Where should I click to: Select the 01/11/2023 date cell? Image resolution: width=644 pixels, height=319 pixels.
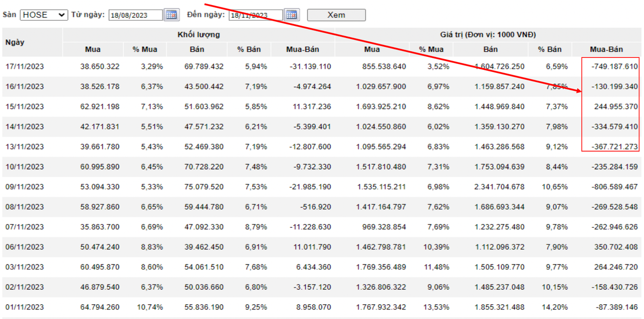pos(25,307)
